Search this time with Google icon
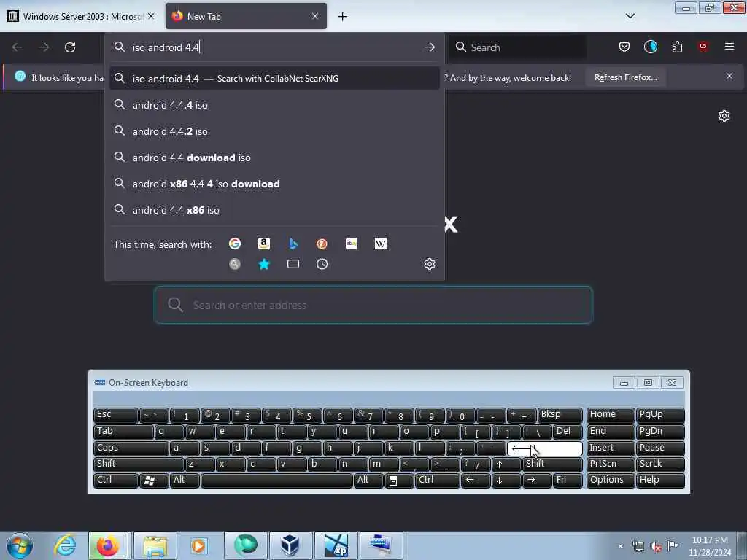 (235, 244)
